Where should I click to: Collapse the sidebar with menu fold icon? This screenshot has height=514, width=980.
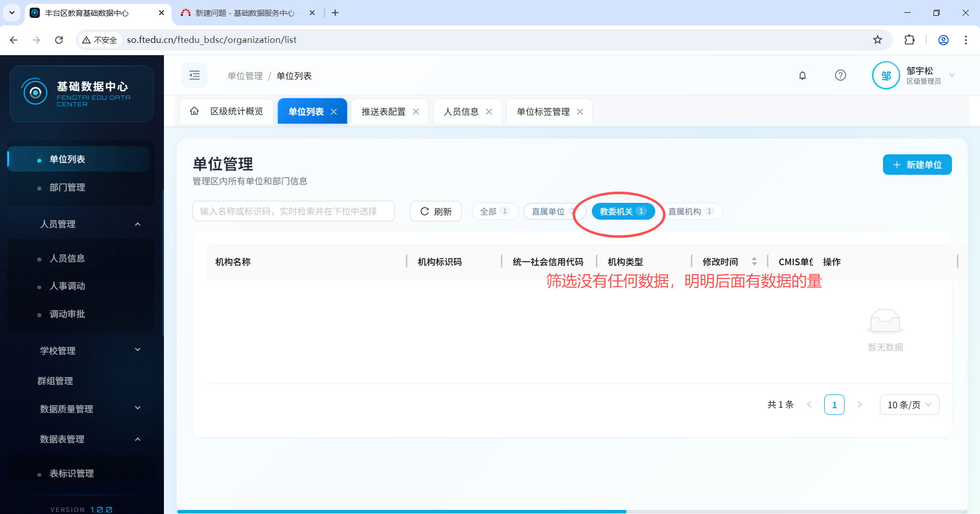point(195,76)
